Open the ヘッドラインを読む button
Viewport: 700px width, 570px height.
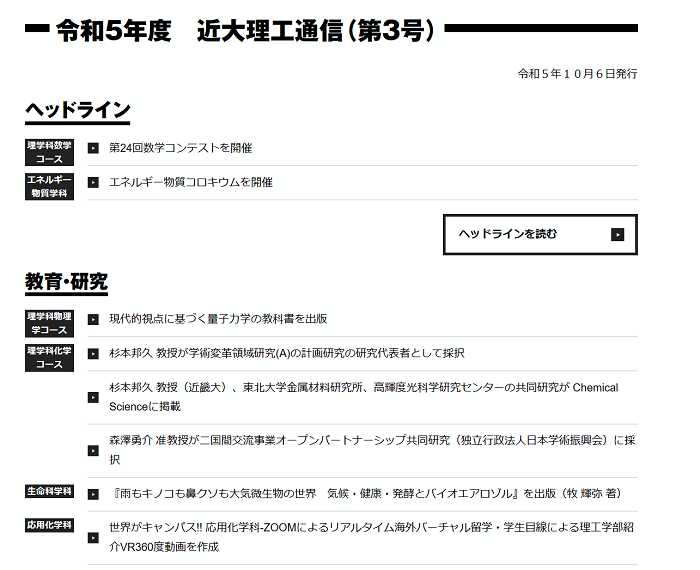[540, 234]
